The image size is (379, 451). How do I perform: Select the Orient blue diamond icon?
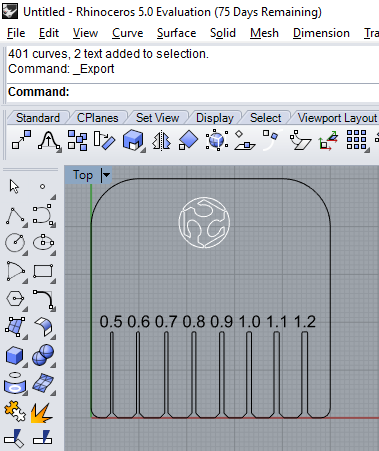coord(188,140)
